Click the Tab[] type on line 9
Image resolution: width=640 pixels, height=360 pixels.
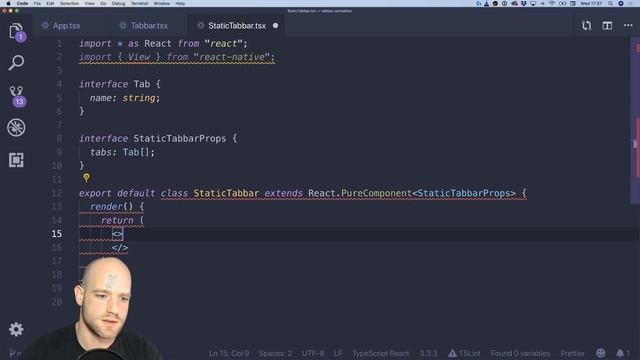[136, 152]
